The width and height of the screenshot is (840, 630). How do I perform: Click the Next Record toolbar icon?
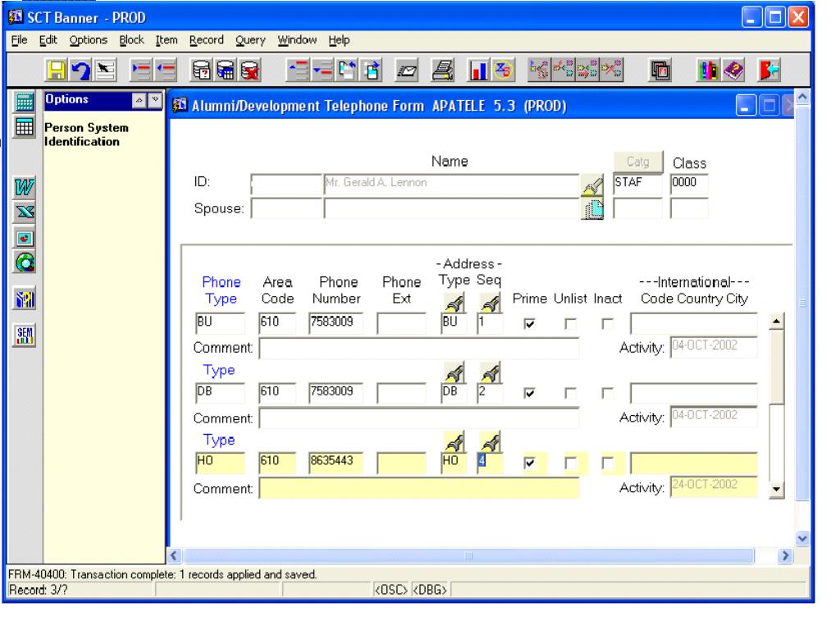[322, 71]
